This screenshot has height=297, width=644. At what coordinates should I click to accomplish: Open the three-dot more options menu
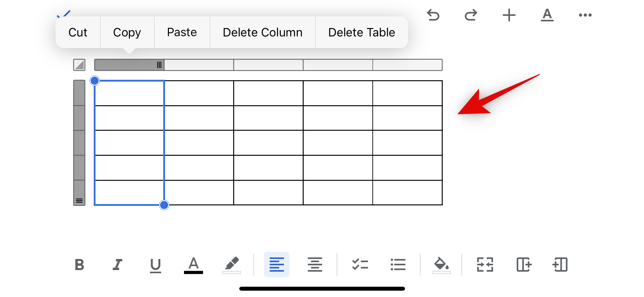pos(585,15)
